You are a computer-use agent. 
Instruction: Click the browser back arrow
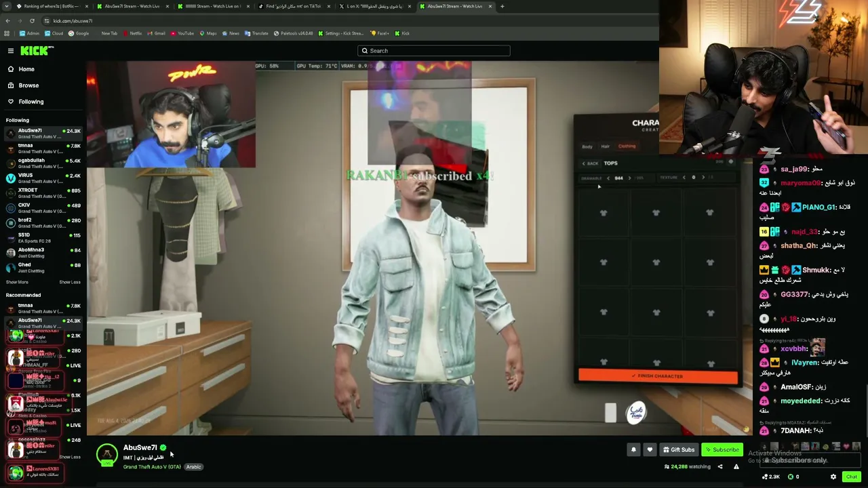click(7, 21)
